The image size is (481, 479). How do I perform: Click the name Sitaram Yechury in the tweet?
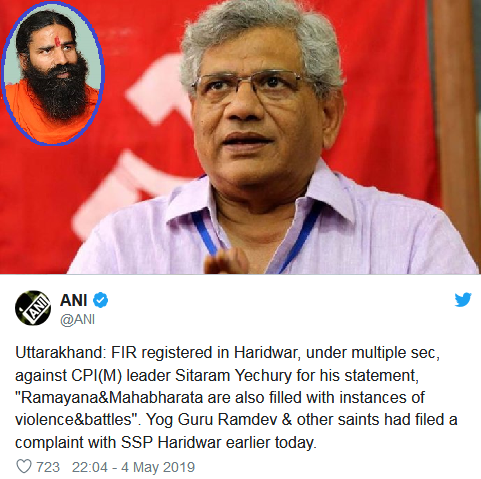(233, 376)
